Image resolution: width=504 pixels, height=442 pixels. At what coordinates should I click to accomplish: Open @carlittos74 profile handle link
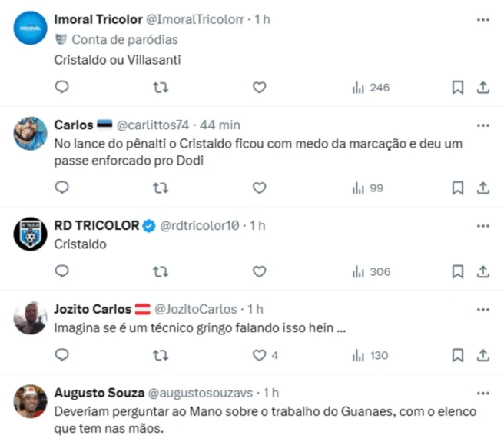click(x=152, y=125)
